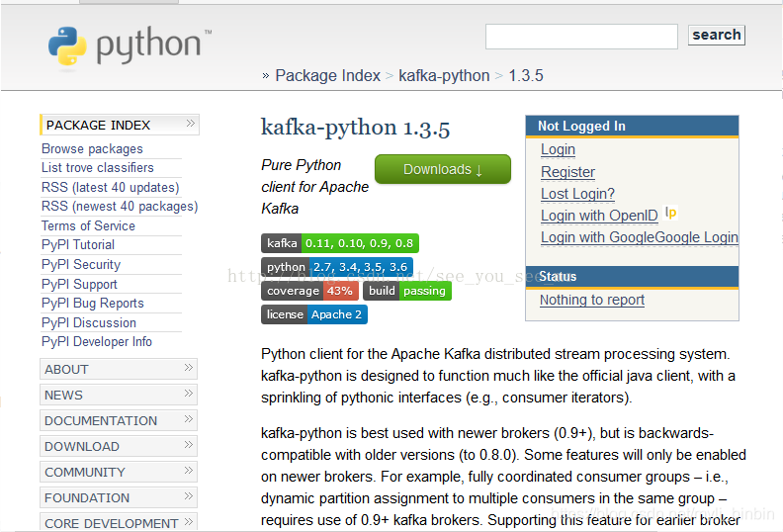This screenshot has width=783, height=532.
Task: Expand the FOUNDATION sidebar section
Action: pos(119,497)
